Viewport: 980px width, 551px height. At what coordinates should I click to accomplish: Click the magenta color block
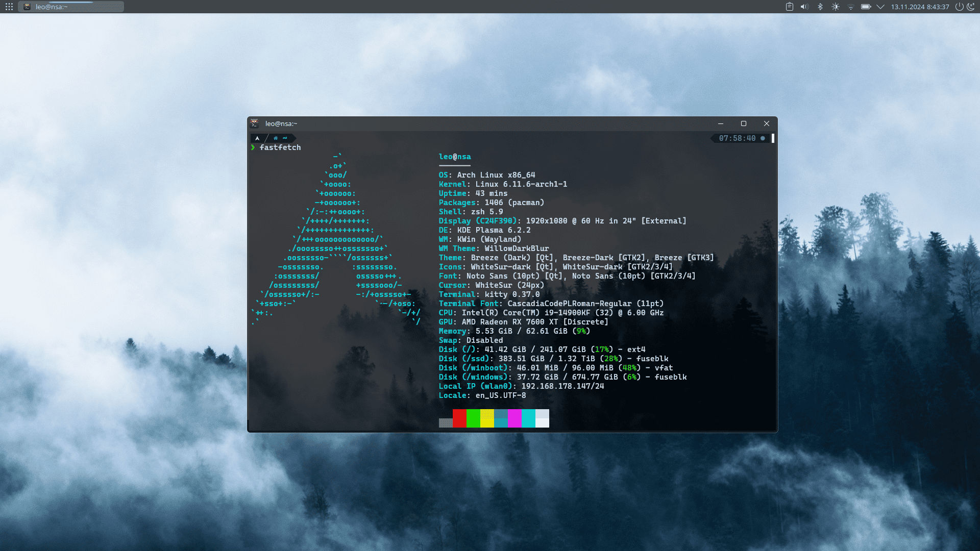[x=514, y=418]
